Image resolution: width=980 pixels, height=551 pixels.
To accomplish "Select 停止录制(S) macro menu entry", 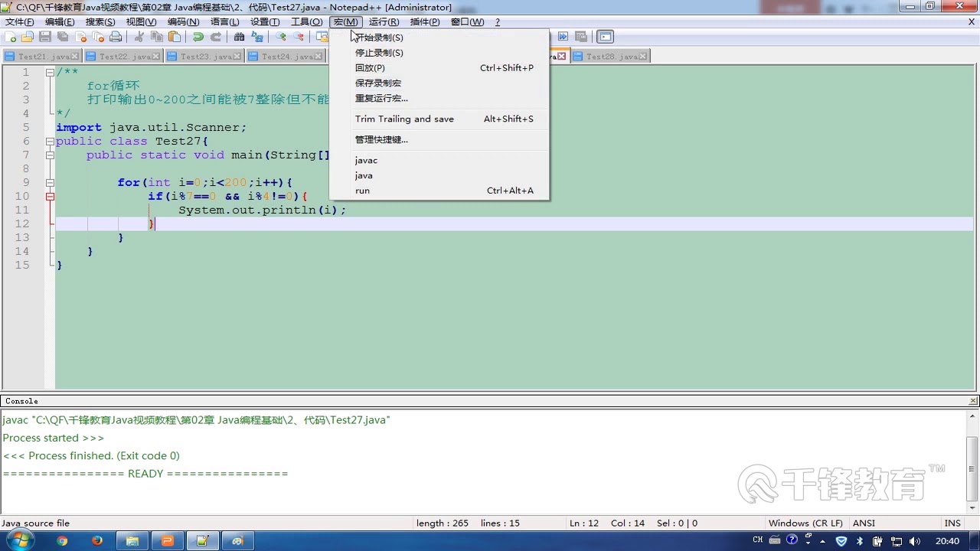I will (x=439, y=53).
